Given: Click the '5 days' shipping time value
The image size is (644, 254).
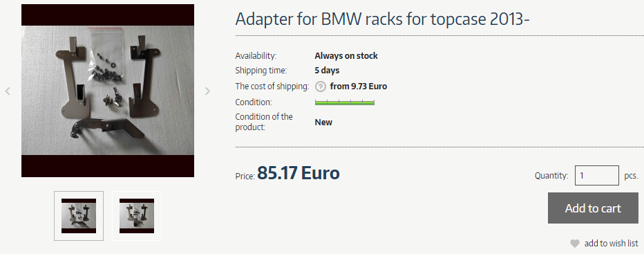Looking at the screenshot, I should [x=327, y=71].
